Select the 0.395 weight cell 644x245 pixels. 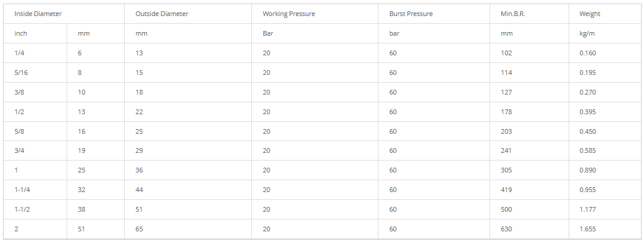[x=588, y=112]
